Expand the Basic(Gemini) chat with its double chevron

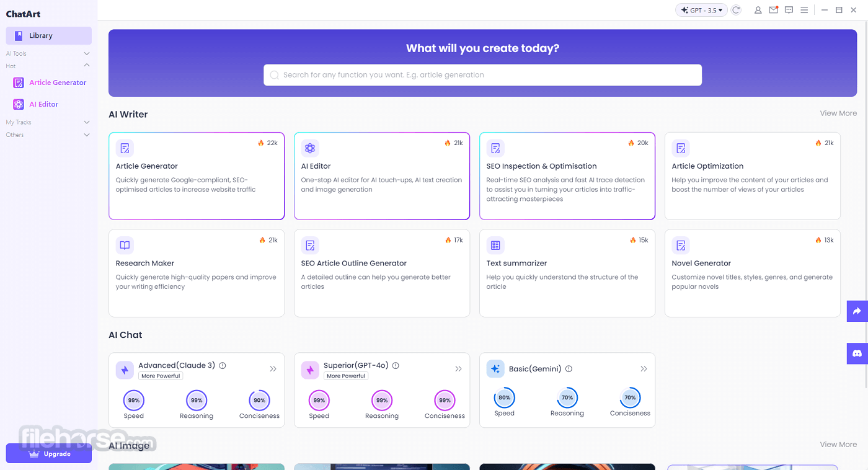(x=644, y=369)
